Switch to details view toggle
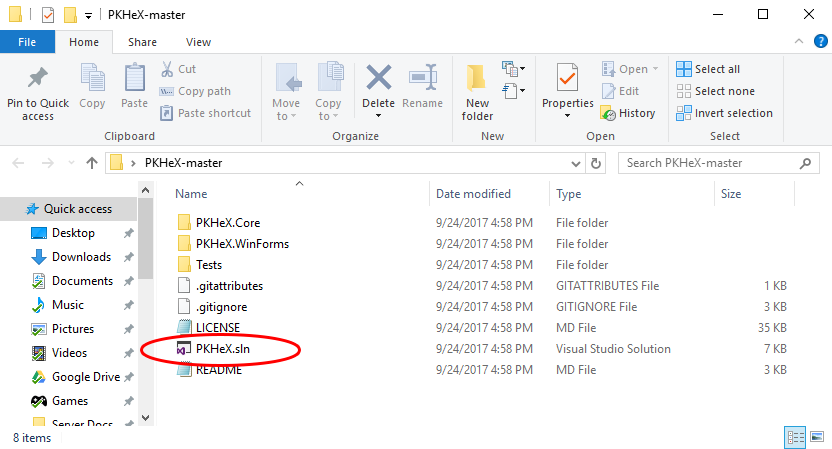 point(796,437)
